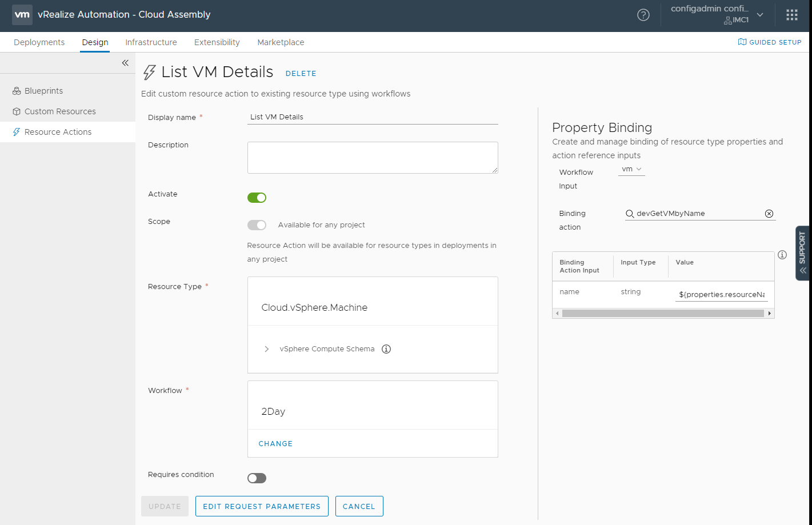Show info for vSphere Compute Schema
The width and height of the screenshot is (812, 525).
coord(386,349)
